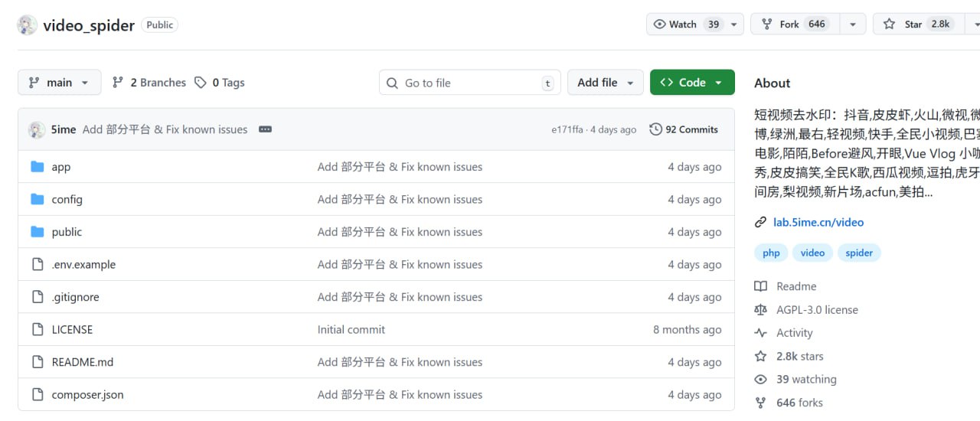
Task: Open the app folder name
Action: (61, 167)
